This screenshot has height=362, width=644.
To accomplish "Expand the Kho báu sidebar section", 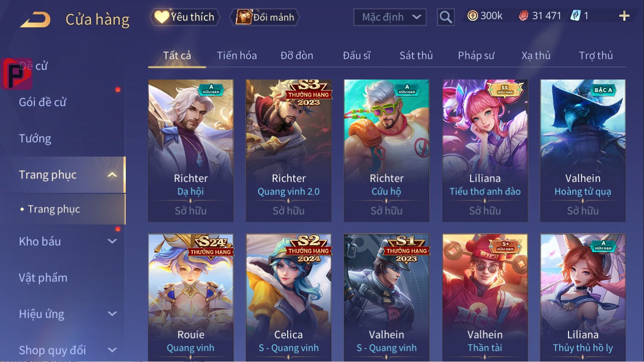I will [112, 241].
